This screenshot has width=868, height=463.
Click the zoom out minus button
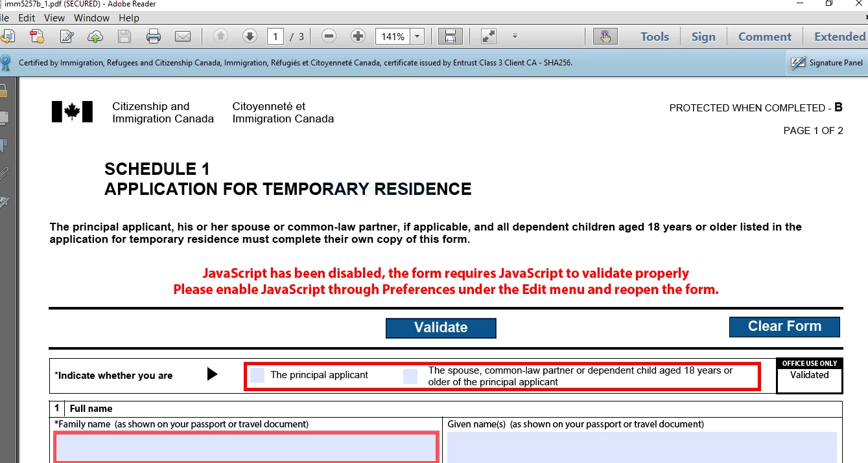pos(329,36)
